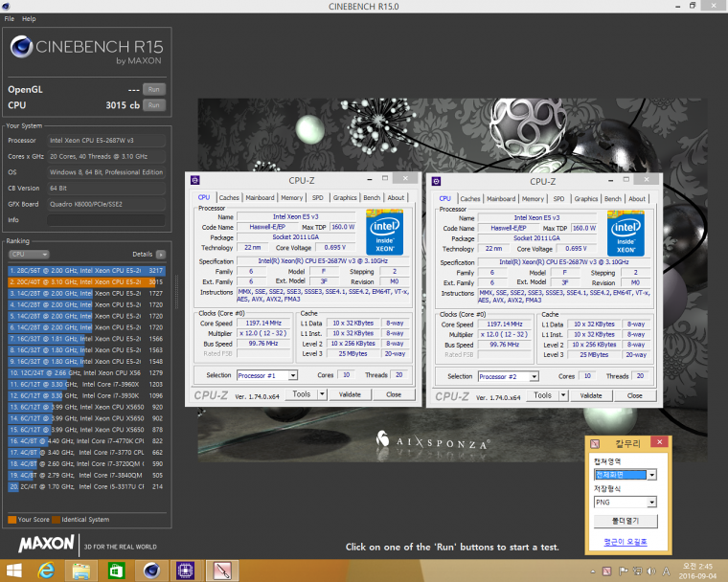
Task: Open the ranking CPU dropdown in Cinebench
Action: click(29, 255)
